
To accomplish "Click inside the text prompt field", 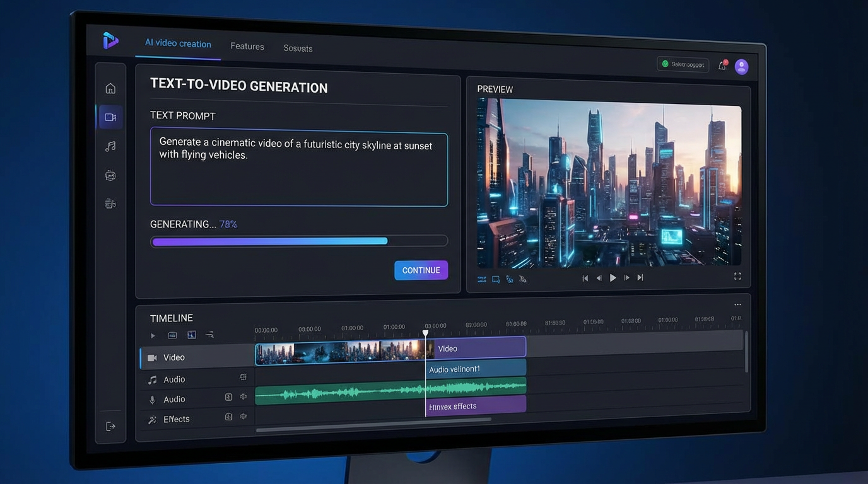I will tap(298, 167).
